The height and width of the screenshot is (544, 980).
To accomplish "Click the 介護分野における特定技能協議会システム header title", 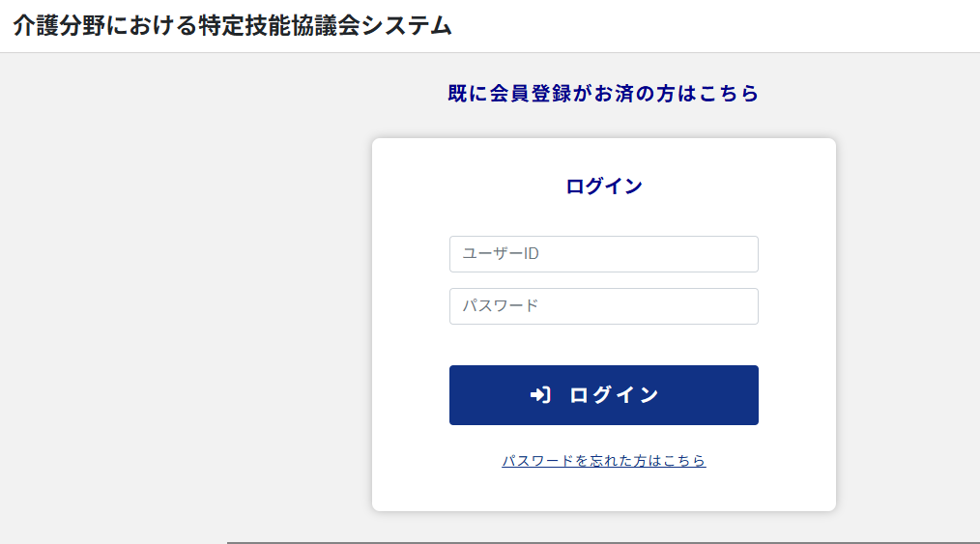I will click(x=232, y=26).
